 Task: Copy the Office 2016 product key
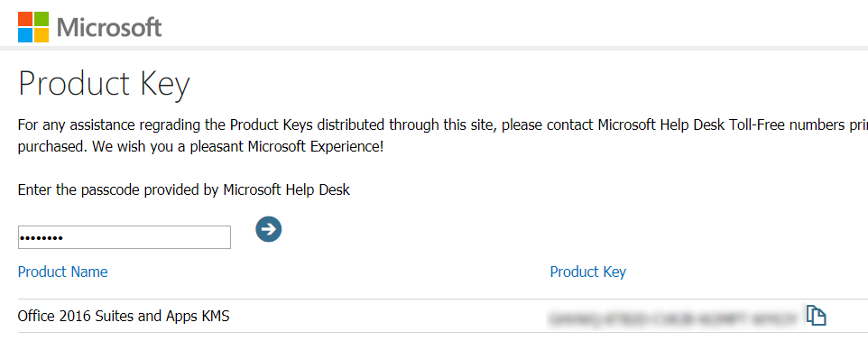pyautogui.click(x=816, y=315)
